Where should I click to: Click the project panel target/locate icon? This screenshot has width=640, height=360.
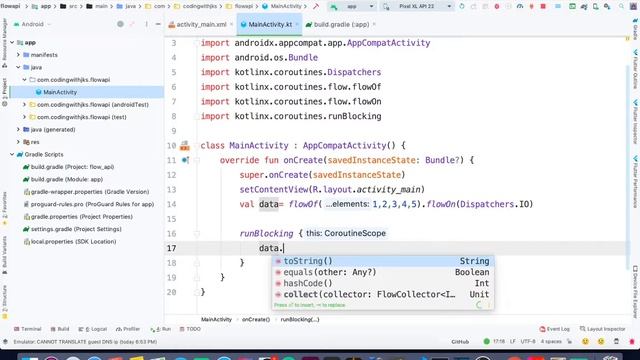click(120, 24)
